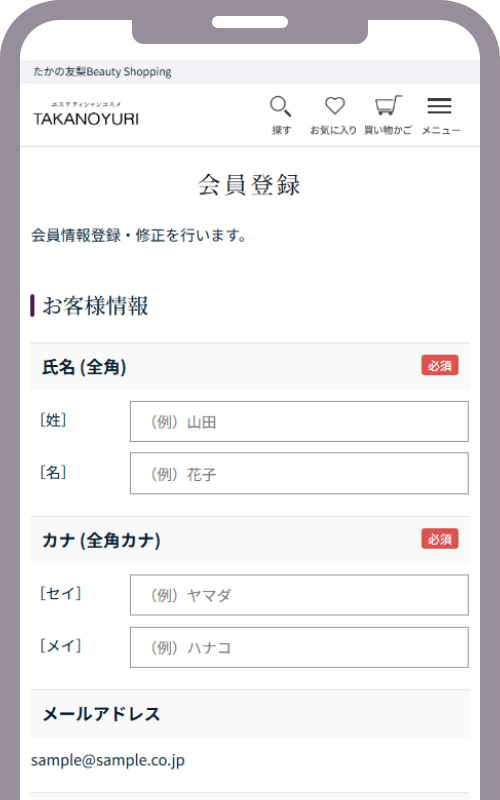Click the [姓] field label
Viewport: 500px width, 800px height.
(53, 420)
